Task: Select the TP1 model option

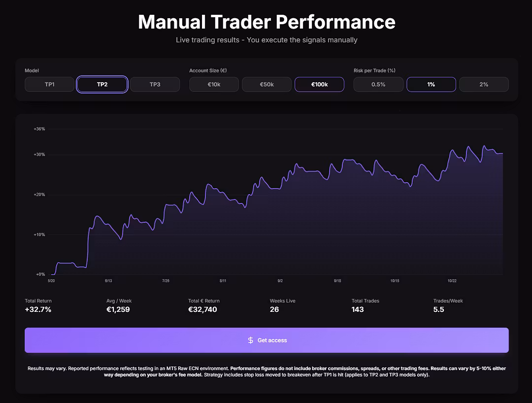Action: click(x=49, y=84)
